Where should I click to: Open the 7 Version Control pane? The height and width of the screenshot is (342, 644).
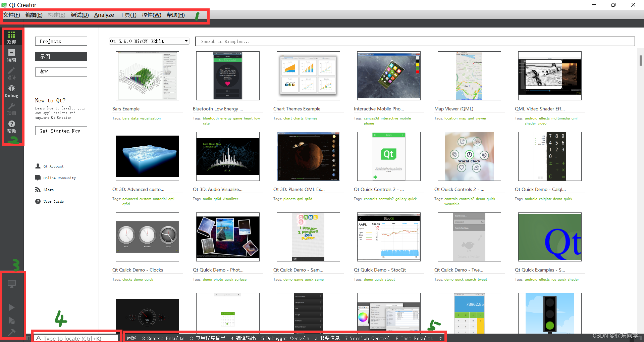pyautogui.click(x=367, y=338)
